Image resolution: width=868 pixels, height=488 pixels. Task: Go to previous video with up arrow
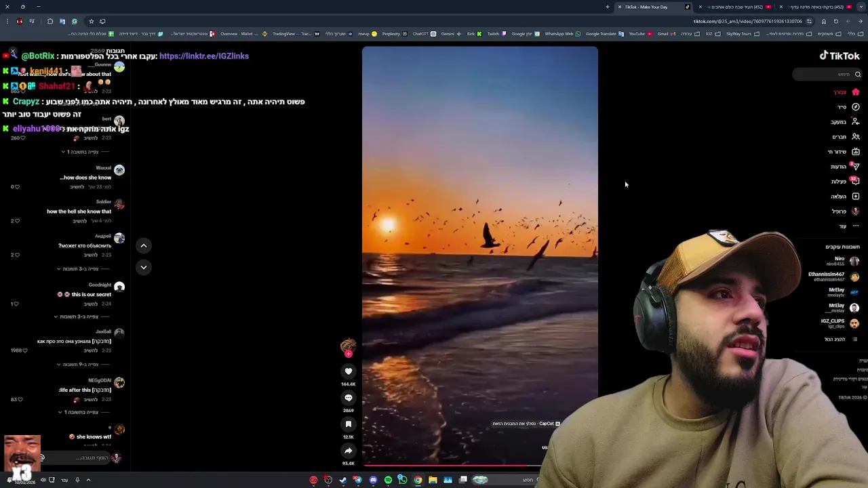point(144,245)
